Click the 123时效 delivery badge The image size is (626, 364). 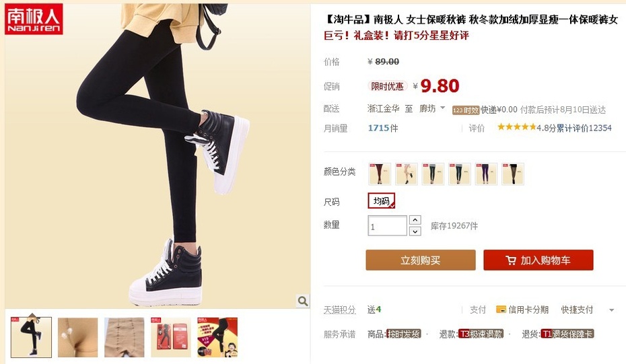click(x=466, y=110)
